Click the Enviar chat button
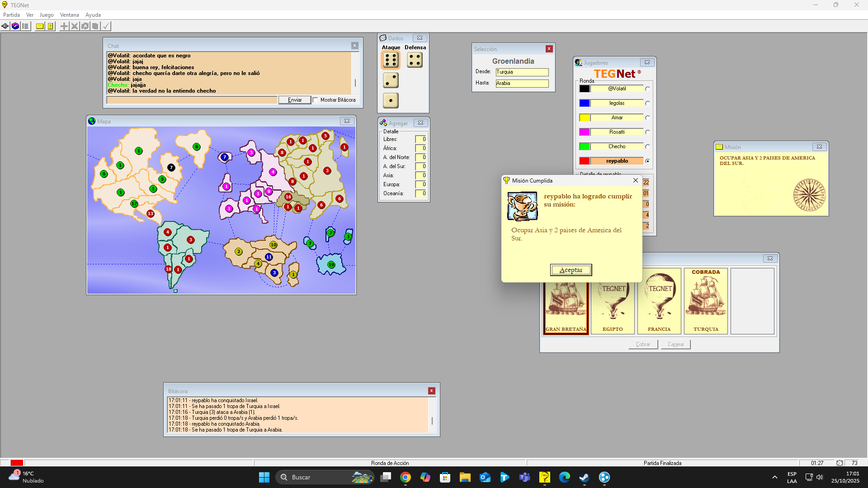868x488 pixels. point(295,100)
